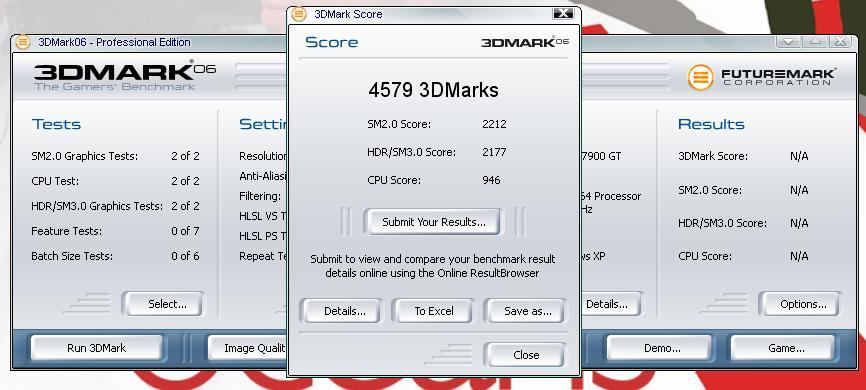The image size is (866, 390).
Task: Click the 4579 3DMarks score text
Action: click(434, 90)
